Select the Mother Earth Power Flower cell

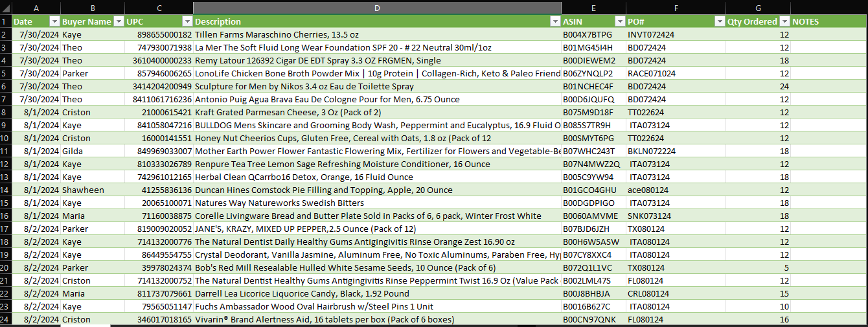coord(377,151)
